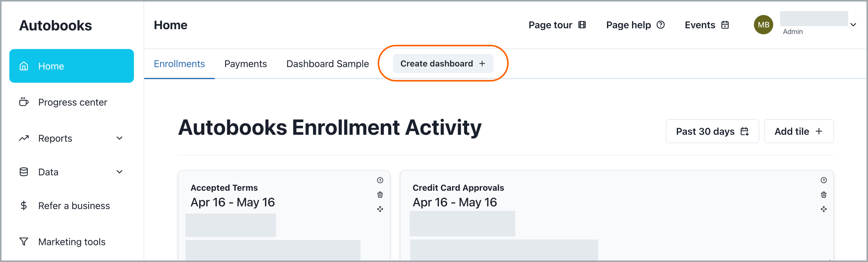Delete the Accepted Terms tile via trash icon
This screenshot has width=868, height=262.
click(x=380, y=195)
